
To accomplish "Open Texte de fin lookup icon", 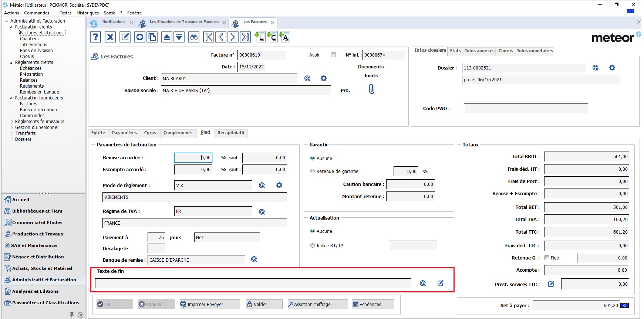I will click(x=423, y=283).
